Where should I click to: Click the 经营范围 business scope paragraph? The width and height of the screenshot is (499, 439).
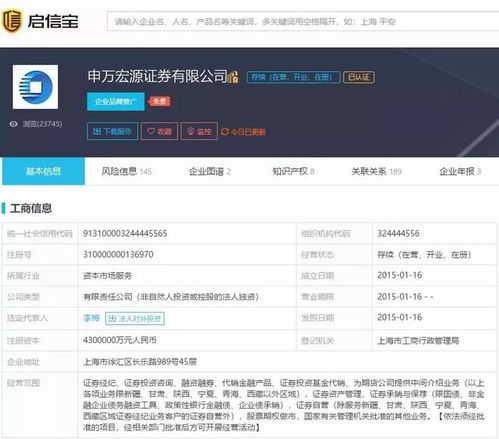pyautogui.click(x=283, y=405)
